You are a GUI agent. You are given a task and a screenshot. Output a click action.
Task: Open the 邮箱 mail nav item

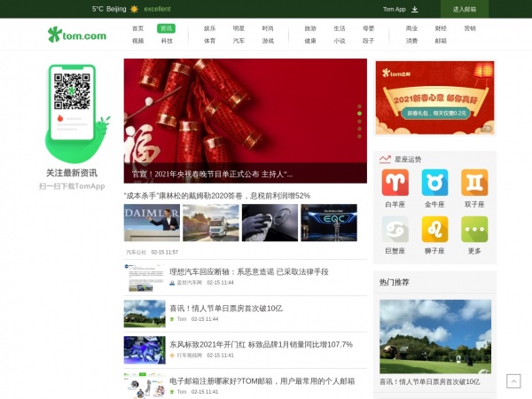441,41
